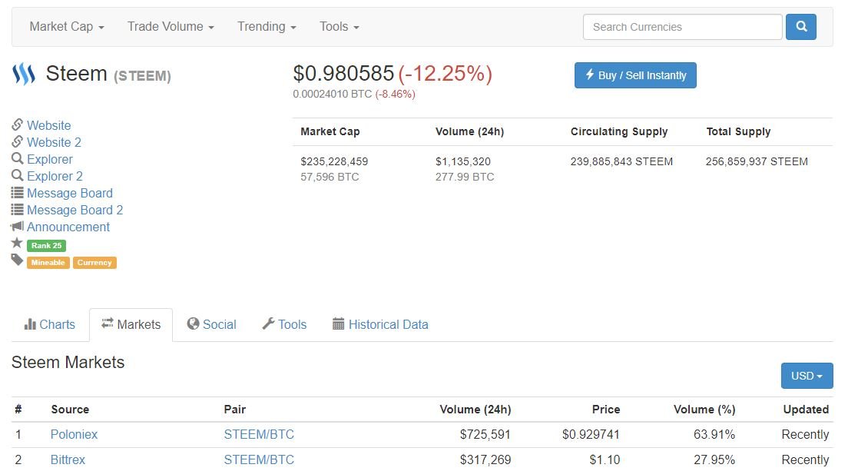Click the magnifier icon beside Explorer 2
The height and width of the screenshot is (471, 868).
(17, 175)
